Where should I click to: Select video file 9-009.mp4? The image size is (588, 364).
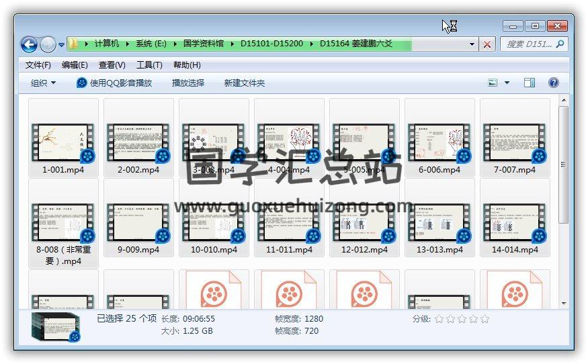tap(138, 218)
